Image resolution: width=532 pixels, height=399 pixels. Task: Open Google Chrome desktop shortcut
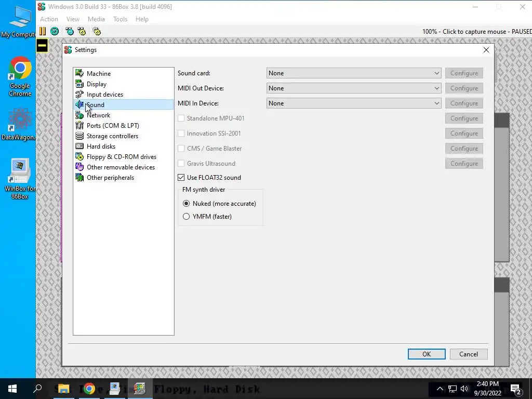coord(20,77)
